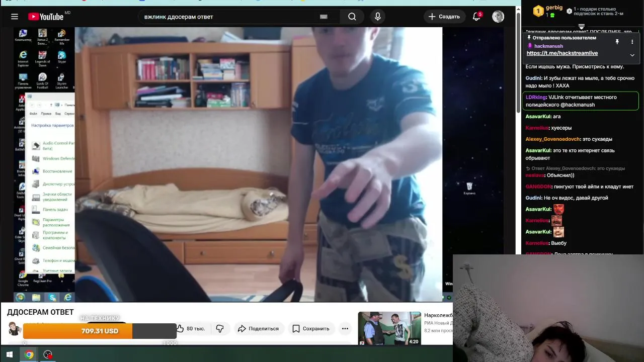Click AsavarKul username on 'это те кто' message

538,151
